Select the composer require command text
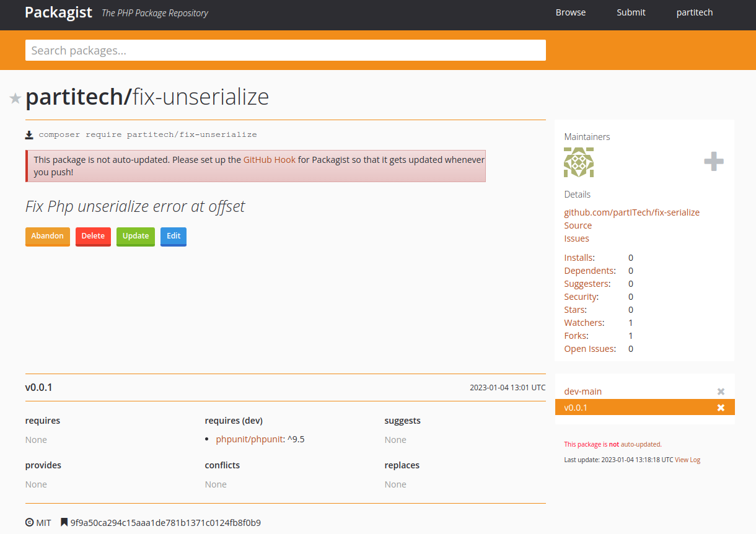 pyautogui.click(x=147, y=134)
